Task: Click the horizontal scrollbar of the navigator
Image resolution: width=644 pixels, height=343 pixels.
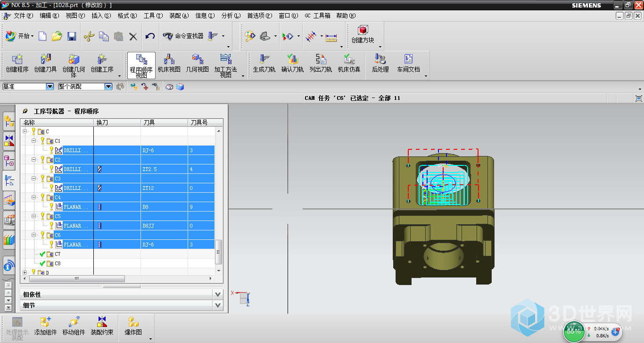Action: [76, 279]
